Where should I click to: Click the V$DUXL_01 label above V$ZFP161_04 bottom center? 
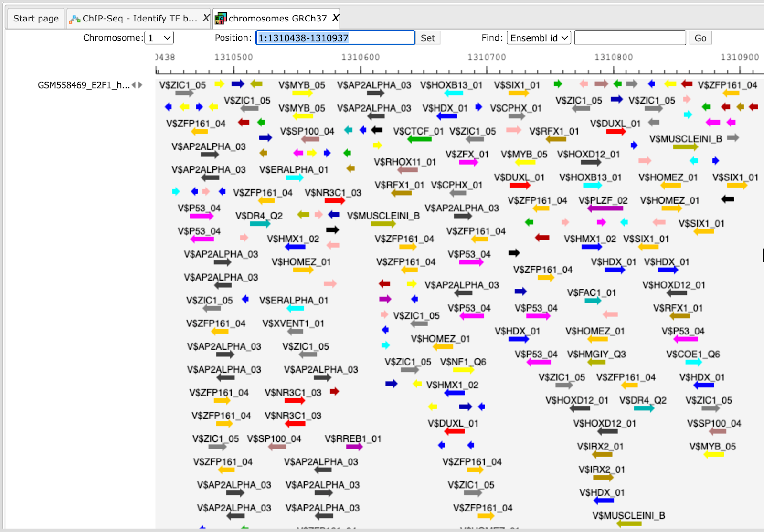click(x=453, y=423)
